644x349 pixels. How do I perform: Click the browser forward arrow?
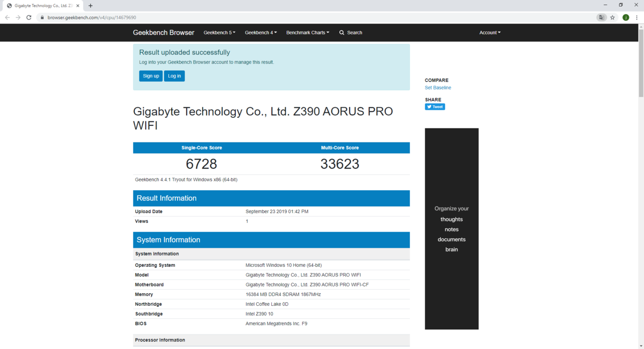pyautogui.click(x=18, y=18)
